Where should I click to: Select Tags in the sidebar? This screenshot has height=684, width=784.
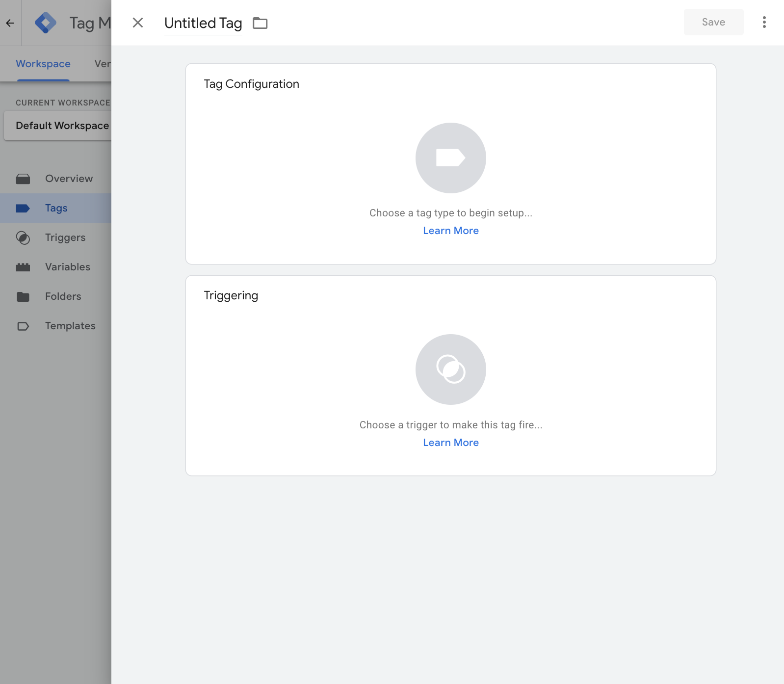[56, 208]
